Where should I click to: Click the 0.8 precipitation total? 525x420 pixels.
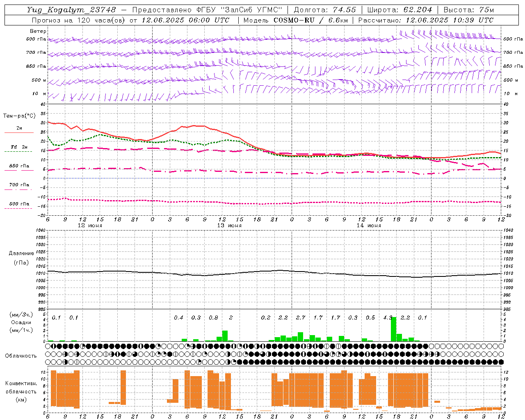(213, 317)
